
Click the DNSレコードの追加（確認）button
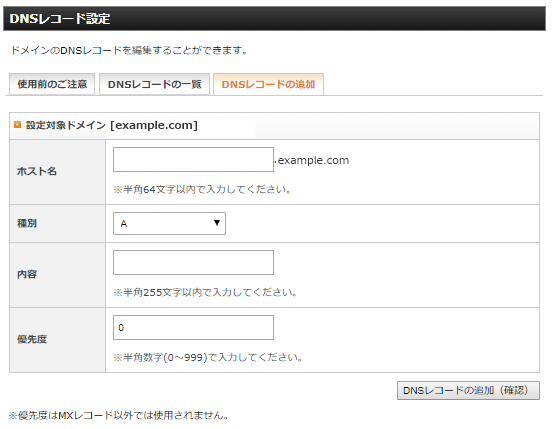(468, 390)
